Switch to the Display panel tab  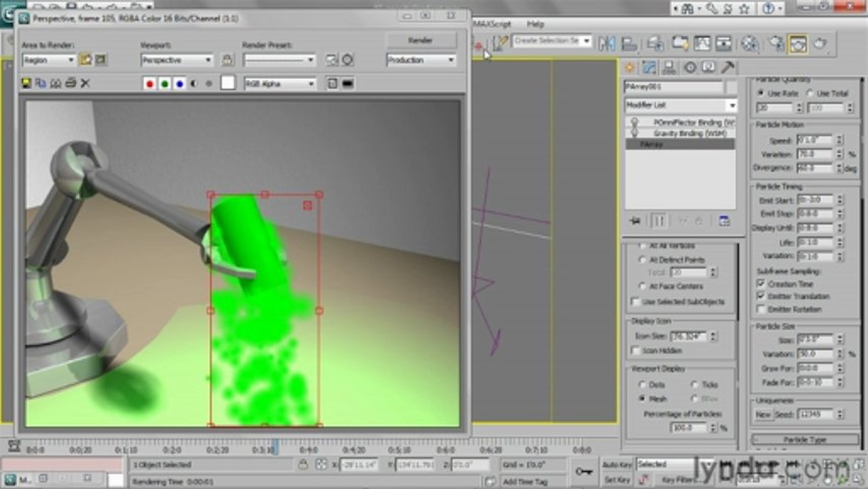[709, 67]
